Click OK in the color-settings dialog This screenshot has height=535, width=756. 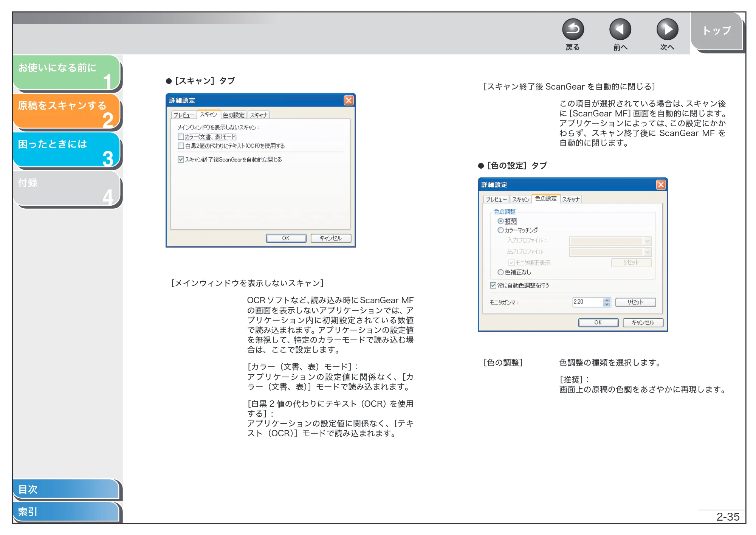[x=598, y=323]
